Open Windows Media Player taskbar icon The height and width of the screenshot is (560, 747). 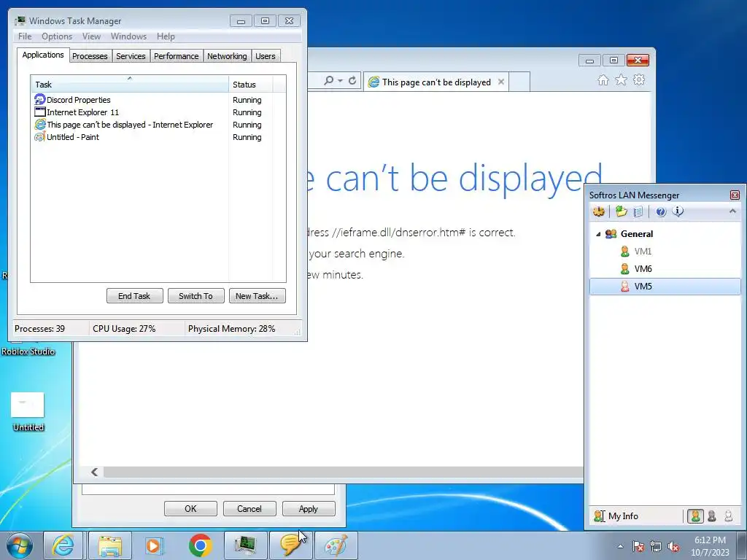point(154,545)
